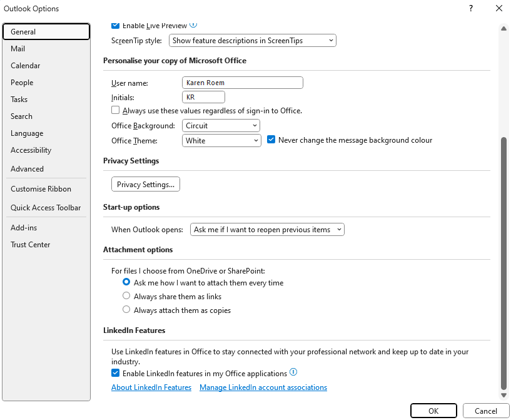This screenshot has width=511, height=420.
Task: Toggle Always use these values regardless of sign-in
Action: pyautogui.click(x=115, y=110)
